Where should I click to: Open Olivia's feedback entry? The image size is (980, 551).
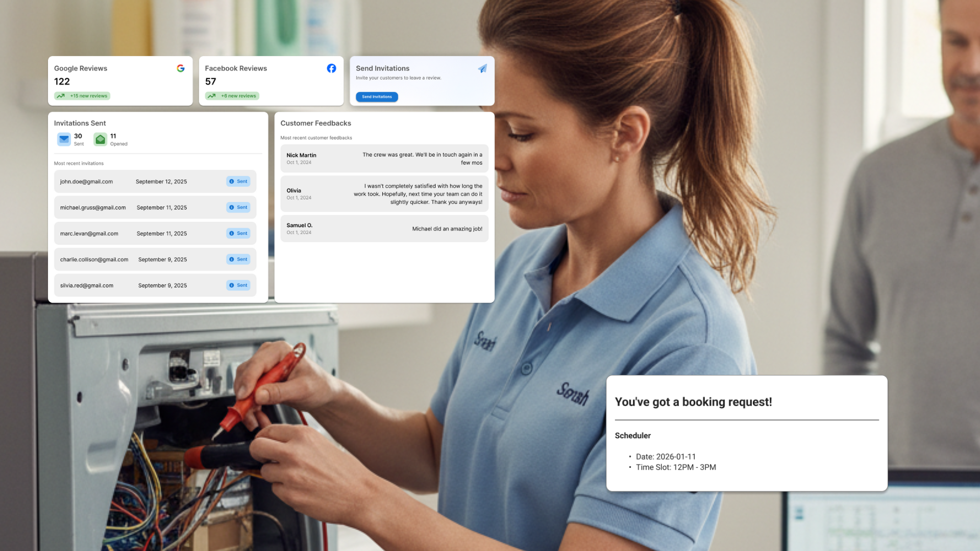pyautogui.click(x=384, y=194)
